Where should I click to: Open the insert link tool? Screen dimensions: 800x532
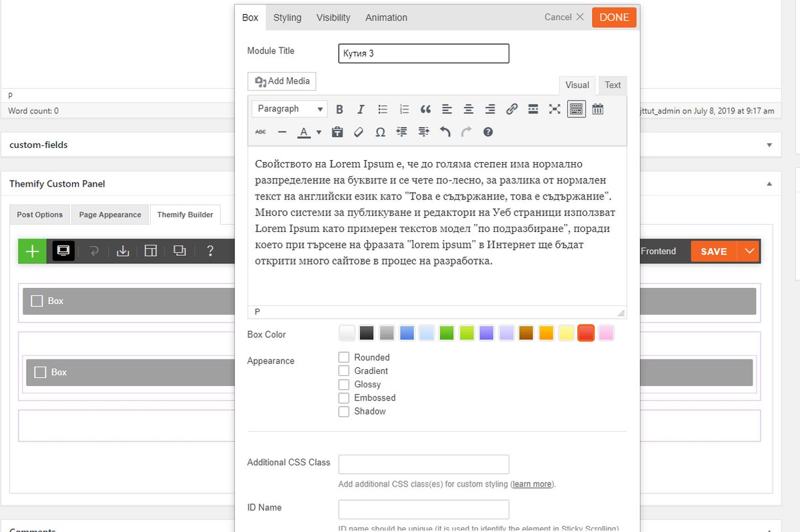tap(511, 109)
